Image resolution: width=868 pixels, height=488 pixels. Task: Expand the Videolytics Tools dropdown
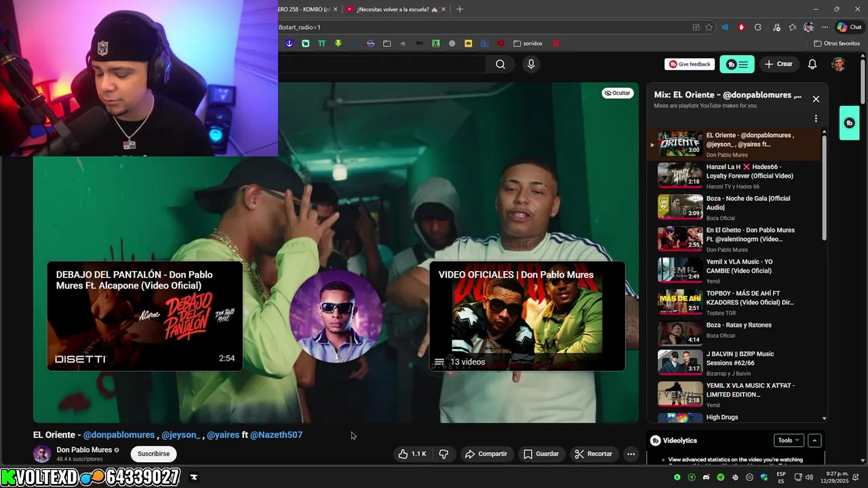789,441
